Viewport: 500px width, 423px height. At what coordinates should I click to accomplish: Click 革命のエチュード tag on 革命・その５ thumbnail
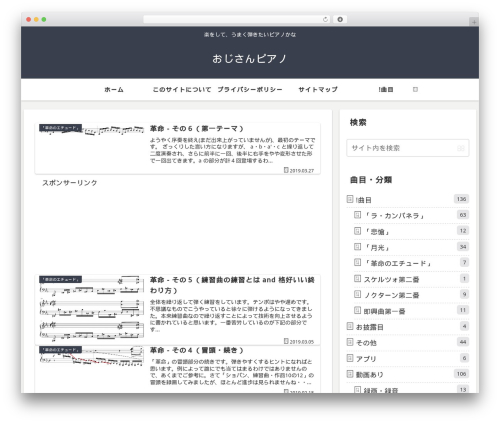[60, 279]
